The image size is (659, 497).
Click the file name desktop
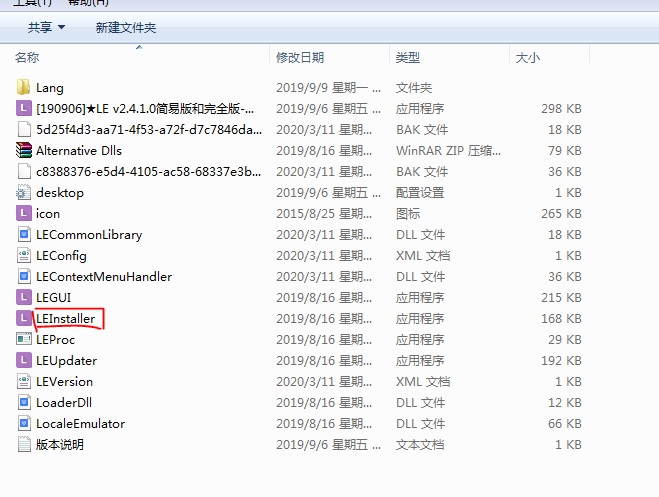[x=60, y=192]
